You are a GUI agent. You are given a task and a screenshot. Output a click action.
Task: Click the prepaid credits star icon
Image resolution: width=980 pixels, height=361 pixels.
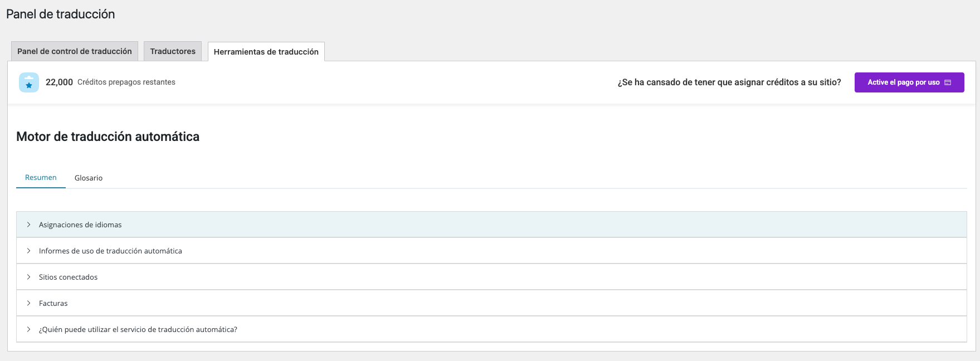point(29,82)
